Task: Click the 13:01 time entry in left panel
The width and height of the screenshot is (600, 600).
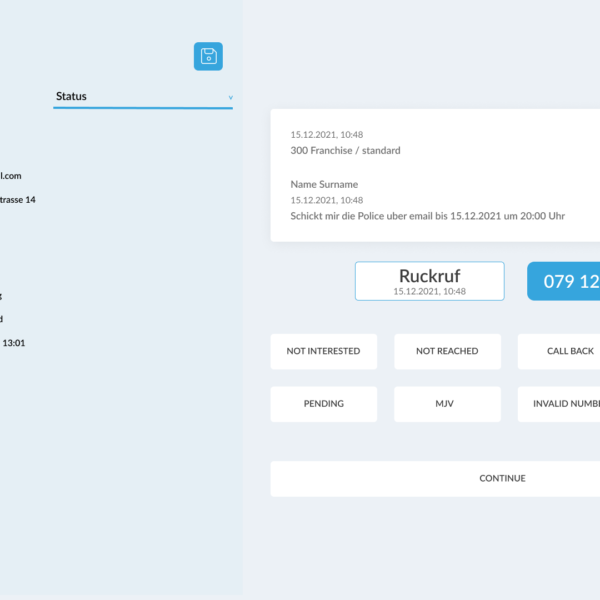Action: click(x=14, y=343)
